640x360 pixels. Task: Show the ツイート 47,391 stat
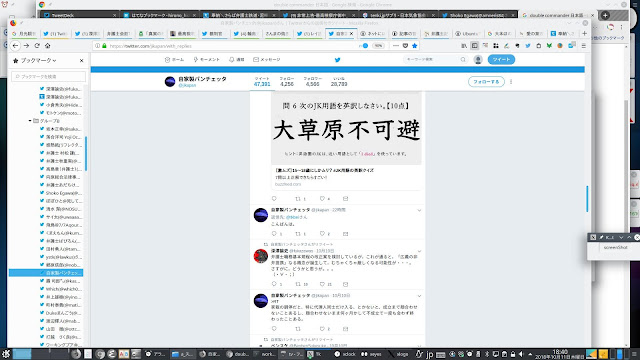[x=262, y=82]
